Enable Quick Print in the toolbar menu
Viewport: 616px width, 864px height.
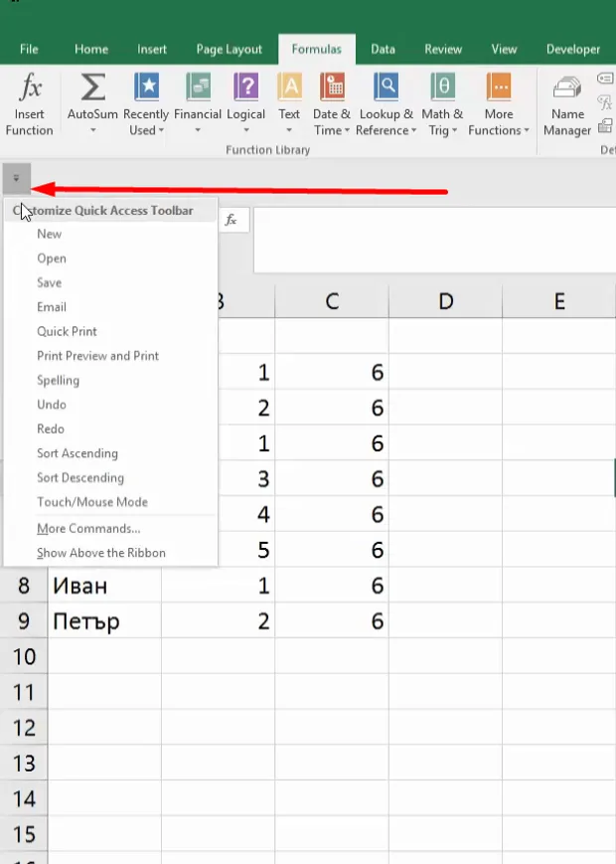click(x=67, y=331)
